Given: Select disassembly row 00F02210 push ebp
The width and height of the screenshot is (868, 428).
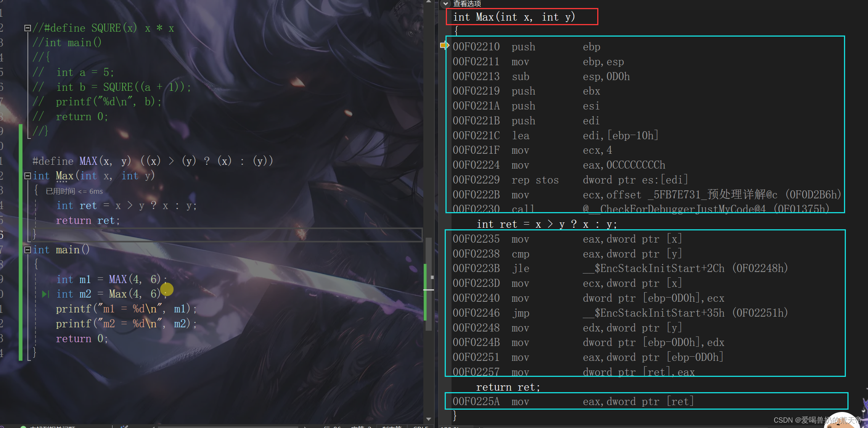Looking at the screenshot, I should point(527,47).
